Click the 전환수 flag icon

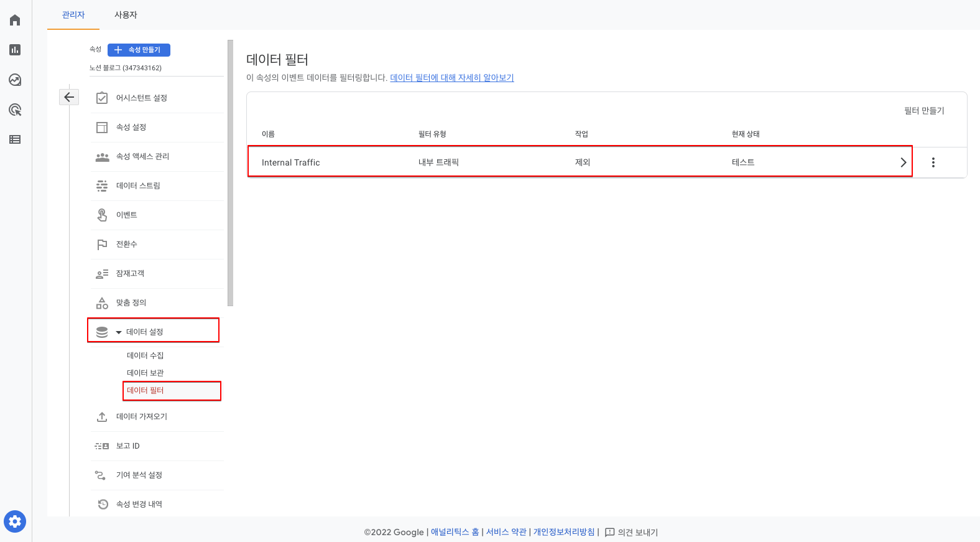[102, 245]
